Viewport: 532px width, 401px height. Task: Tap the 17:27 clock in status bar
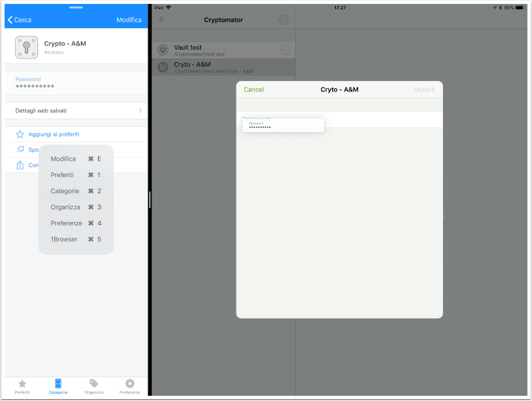click(340, 7)
